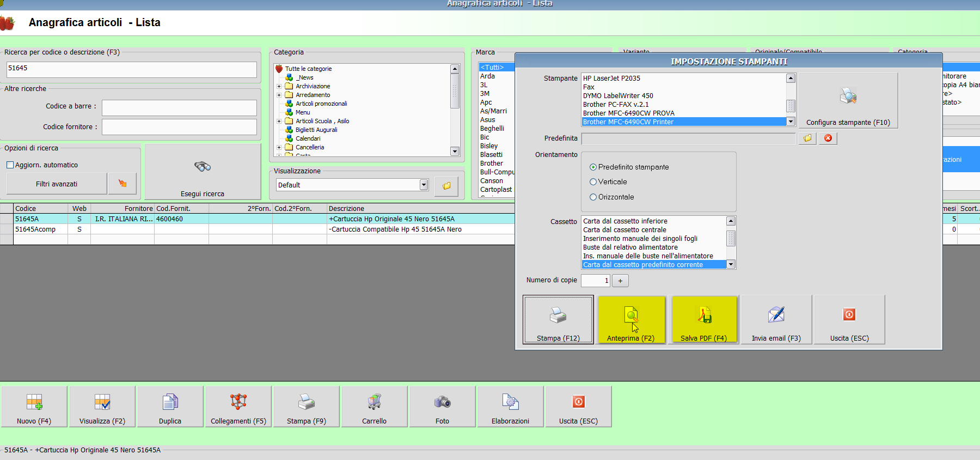
Task: Expand the Arredamento category node
Action: coord(279,95)
